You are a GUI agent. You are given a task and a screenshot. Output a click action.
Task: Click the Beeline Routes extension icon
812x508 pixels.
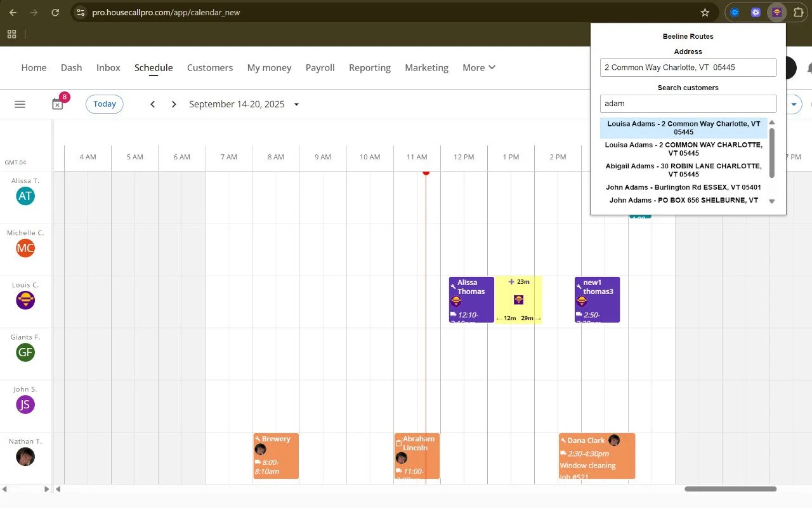776,12
